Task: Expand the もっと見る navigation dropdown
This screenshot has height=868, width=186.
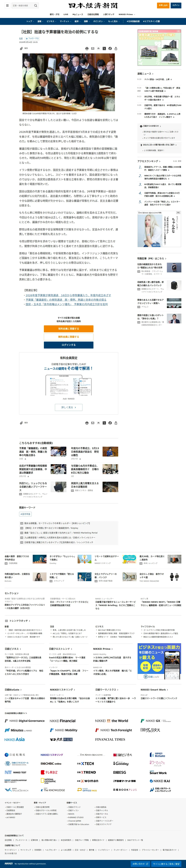Action: click(114, 21)
